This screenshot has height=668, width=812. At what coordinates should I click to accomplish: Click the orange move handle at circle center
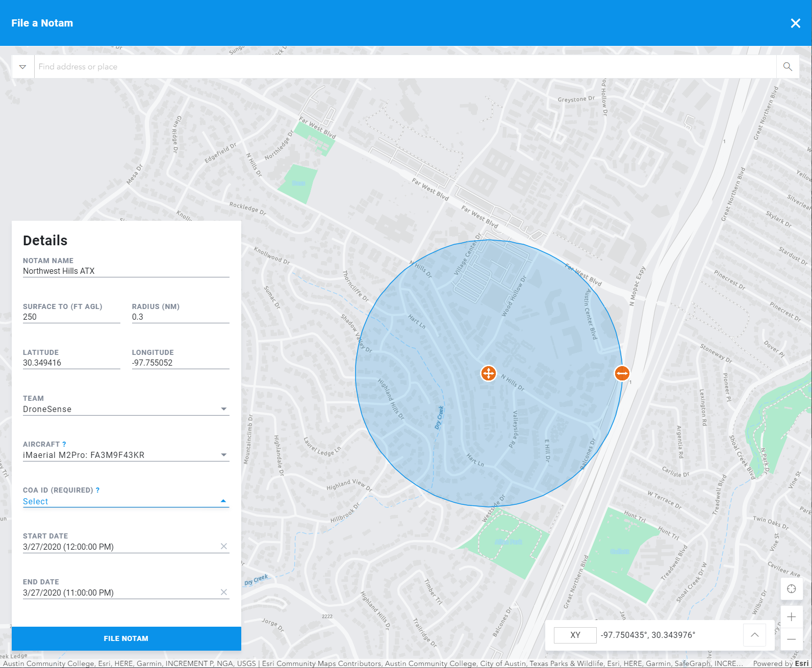[488, 373]
